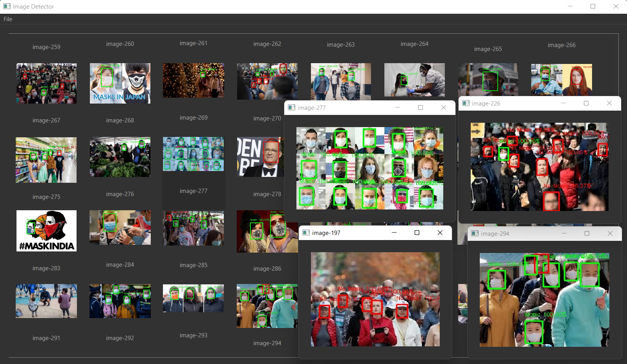627x364 pixels.
Task: Select the woman in blue mask thumbnail
Action: pos(120,227)
